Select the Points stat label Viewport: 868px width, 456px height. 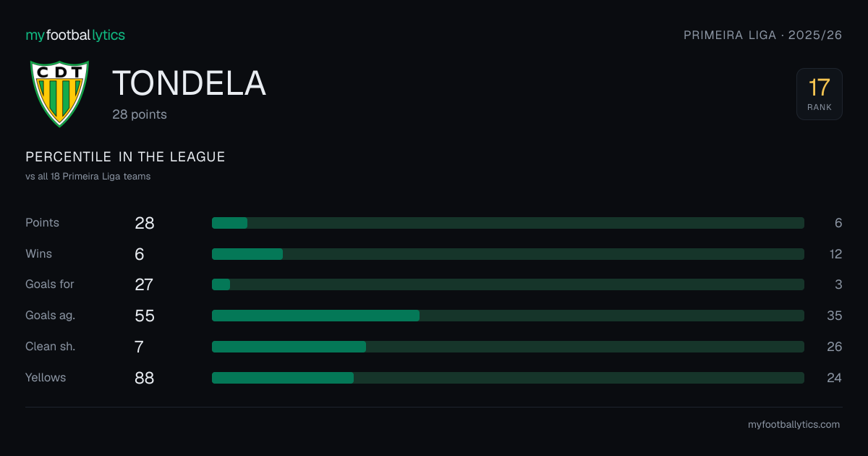[43, 223]
